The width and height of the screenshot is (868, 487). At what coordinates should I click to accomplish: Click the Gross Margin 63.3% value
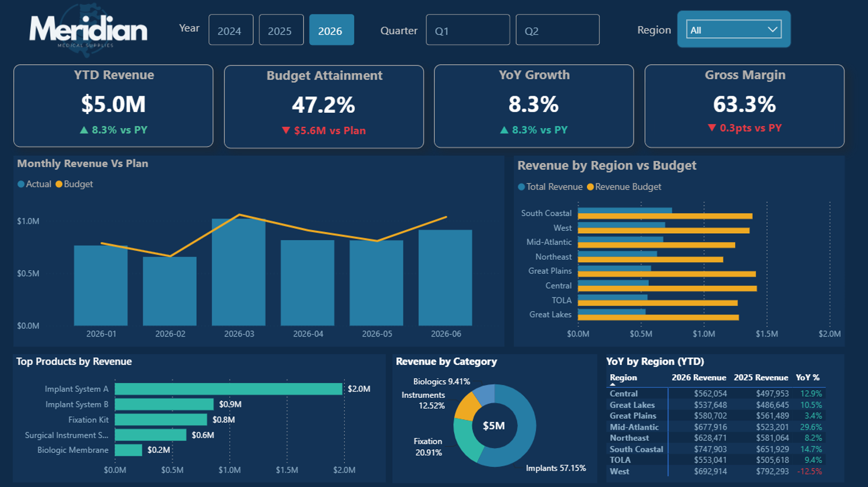(744, 104)
